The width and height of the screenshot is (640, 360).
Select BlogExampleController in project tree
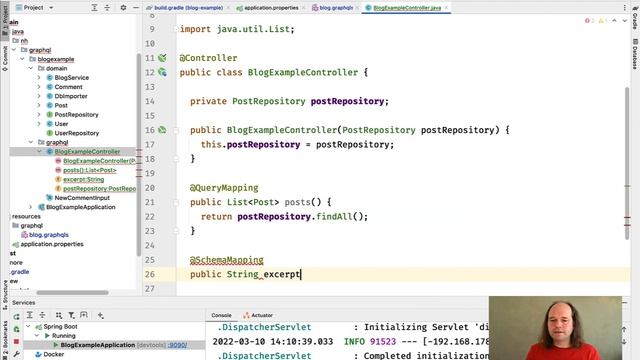coord(87,151)
